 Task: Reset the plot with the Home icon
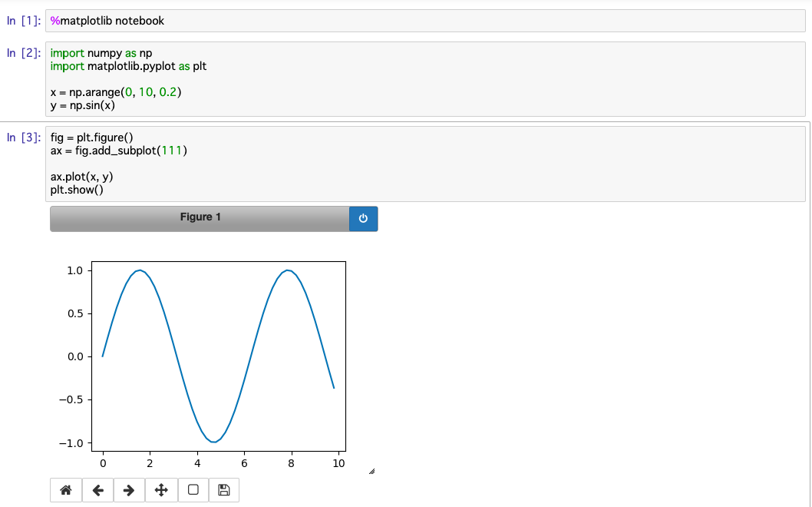(x=66, y=490)
